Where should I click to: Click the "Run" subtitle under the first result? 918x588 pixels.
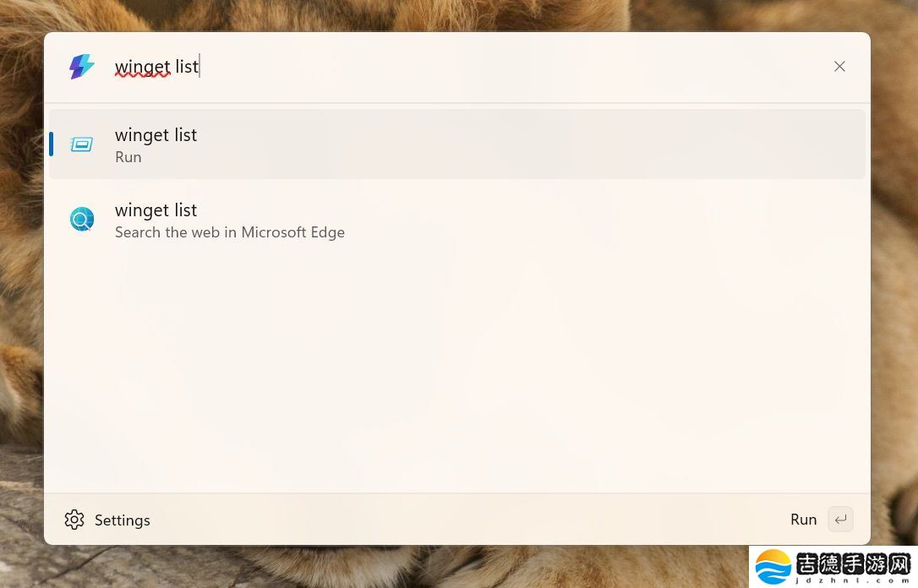[128, 157]
